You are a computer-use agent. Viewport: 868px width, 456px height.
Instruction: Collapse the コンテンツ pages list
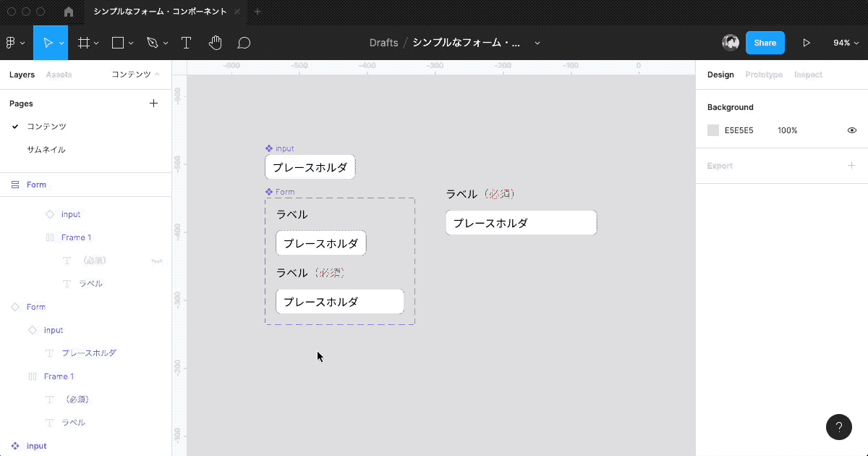click(x=136, y=75)
